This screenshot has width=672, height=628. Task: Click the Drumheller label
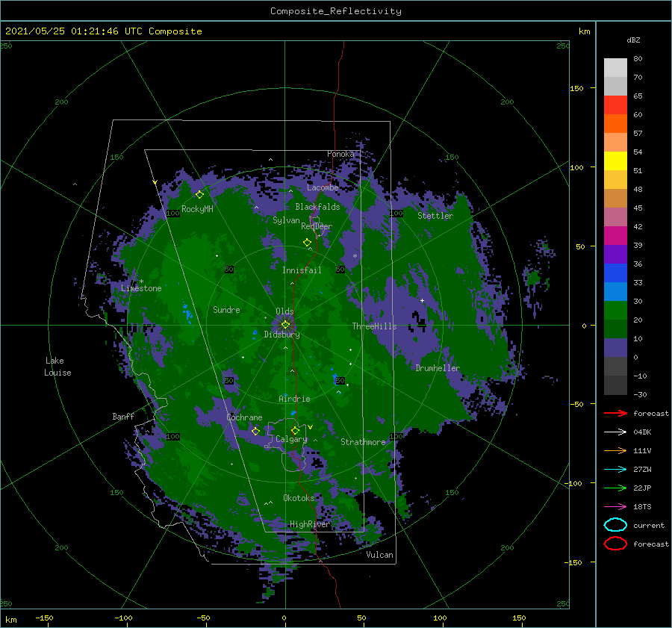(437, 368)
